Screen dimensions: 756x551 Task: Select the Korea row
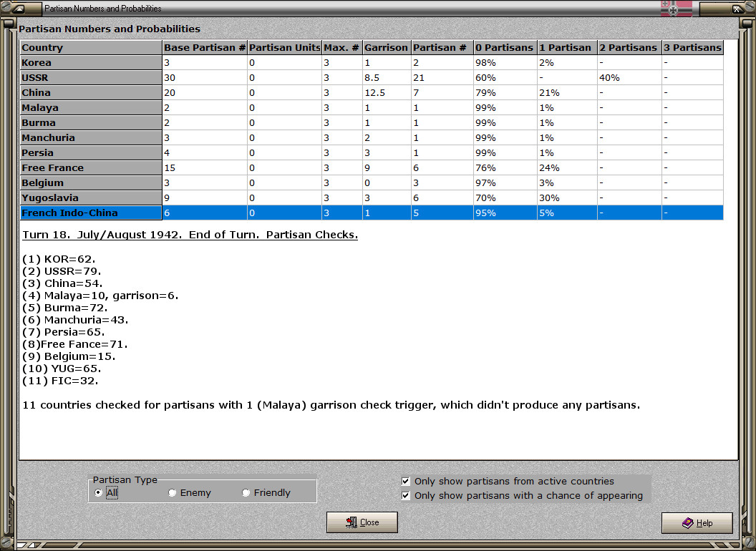[372, 63]
